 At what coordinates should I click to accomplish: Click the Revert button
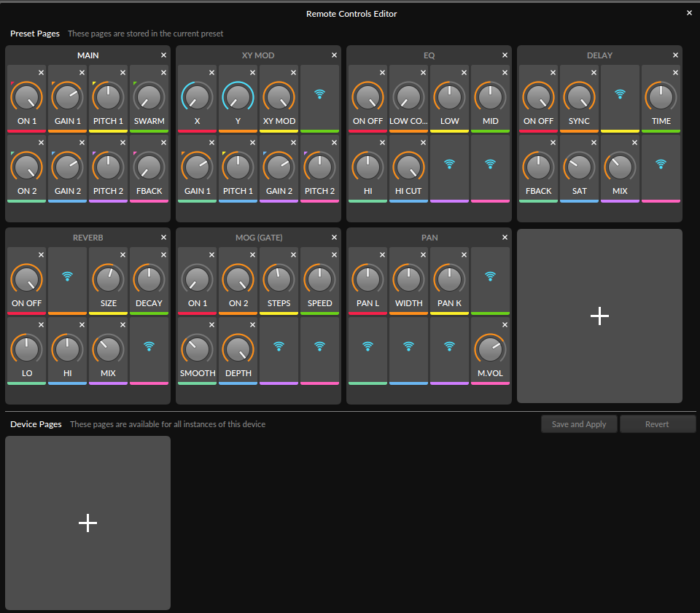(657, 424)
